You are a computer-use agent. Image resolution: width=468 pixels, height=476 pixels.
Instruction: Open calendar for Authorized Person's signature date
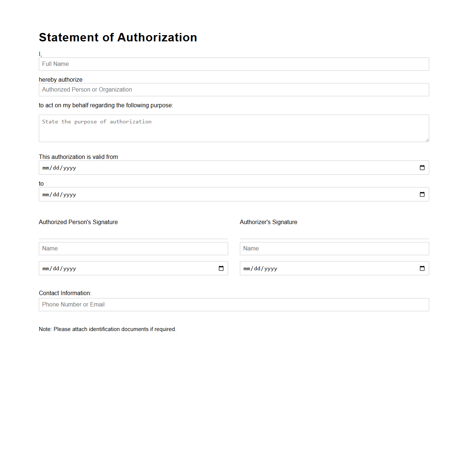point(221,268)
